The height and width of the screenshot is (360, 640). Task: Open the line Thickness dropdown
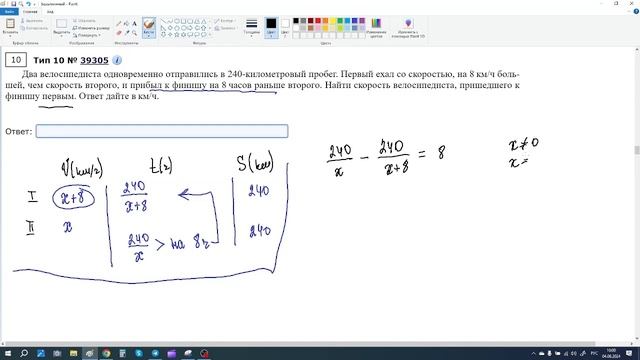click(252, 28)
